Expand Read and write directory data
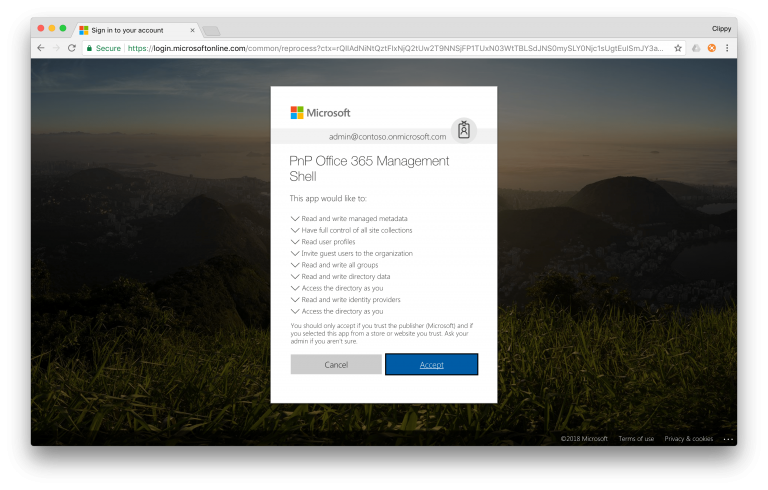This screenshot has width=768, height=490. point(295,276)
